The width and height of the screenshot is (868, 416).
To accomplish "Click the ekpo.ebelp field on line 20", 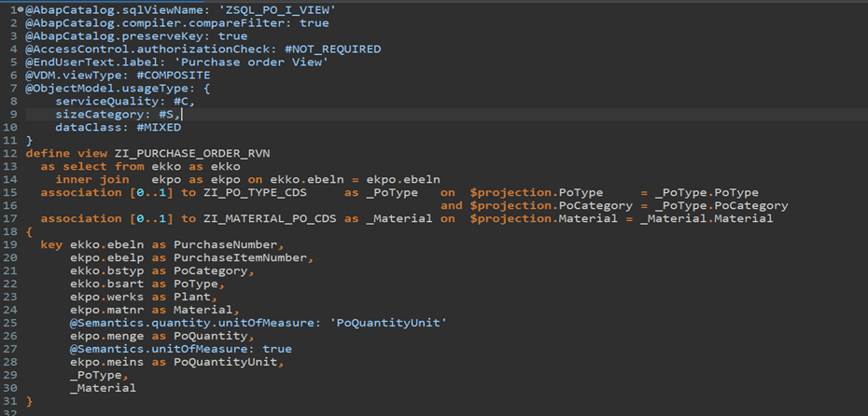I will pos(106,257).
